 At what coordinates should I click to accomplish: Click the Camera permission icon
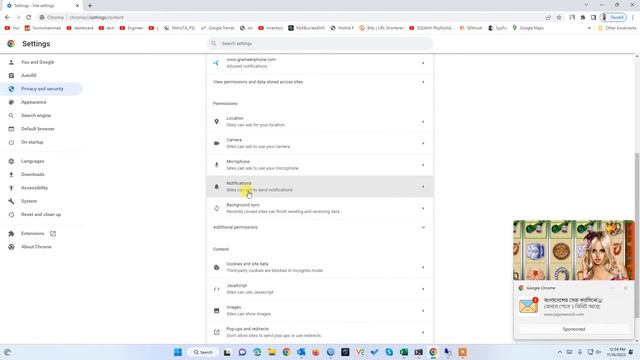point(216,143)
